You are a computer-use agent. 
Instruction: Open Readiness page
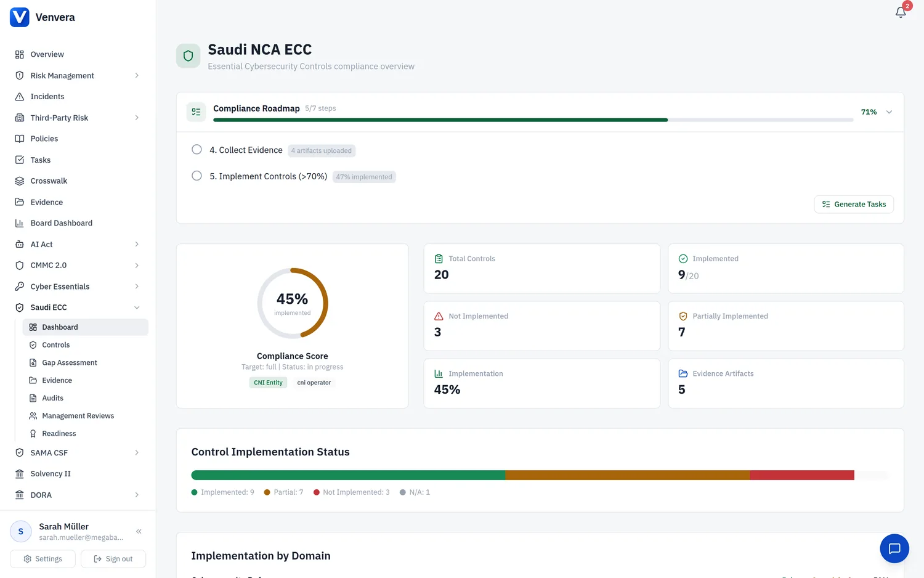click(86, 434)
